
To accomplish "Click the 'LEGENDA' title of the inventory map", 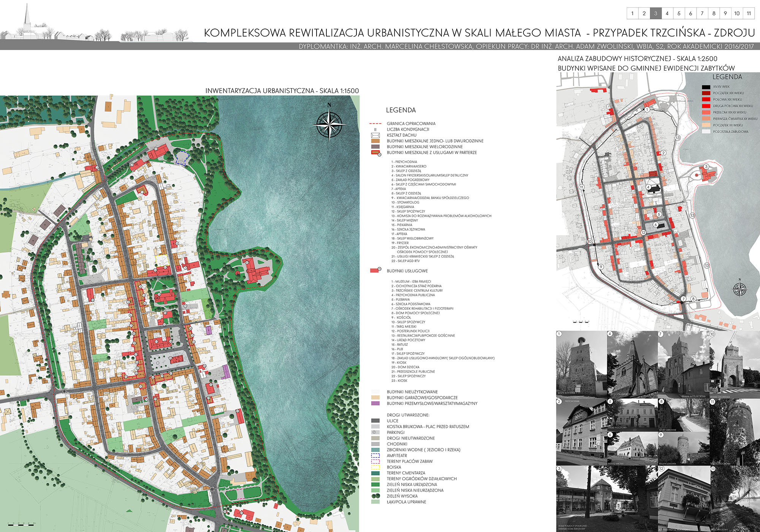I will click(401, 110).
